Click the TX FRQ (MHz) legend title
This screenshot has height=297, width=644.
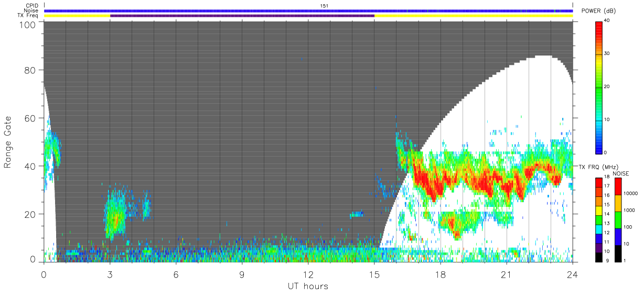(599, 167)
